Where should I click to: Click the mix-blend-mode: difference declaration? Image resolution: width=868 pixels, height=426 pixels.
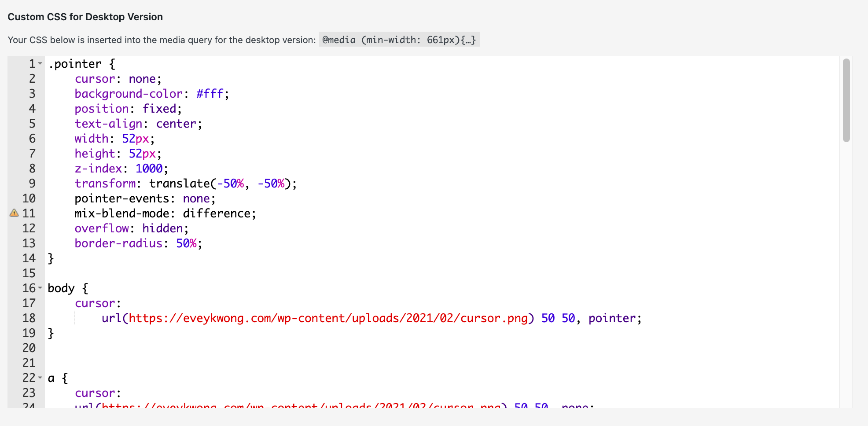[x=165, y=213]
